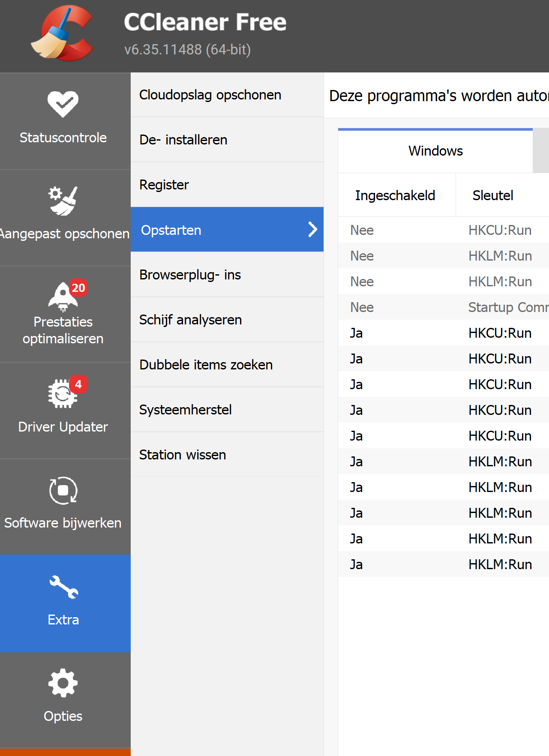Click the chevron arrow beside Opstarten
Image resolution: width=549 pixels, height=756 pixels.
pos(313,229)
